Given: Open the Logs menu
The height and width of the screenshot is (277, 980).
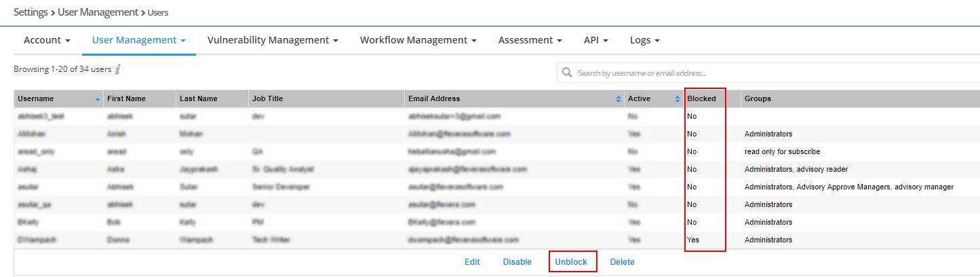Looking at the screenshot, I should 644,40.
